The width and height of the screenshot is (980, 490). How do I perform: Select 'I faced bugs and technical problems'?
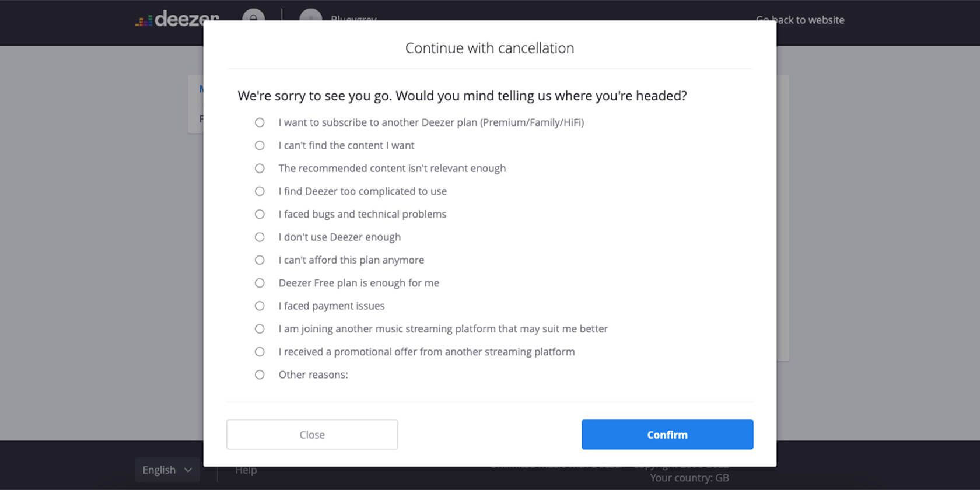(260, 214)
